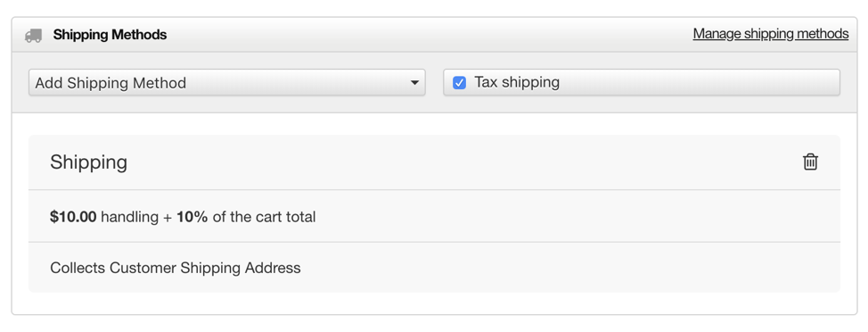Click the delivery truck icon
This screenshot has height=332, width=868.
[x=33, y=36]
